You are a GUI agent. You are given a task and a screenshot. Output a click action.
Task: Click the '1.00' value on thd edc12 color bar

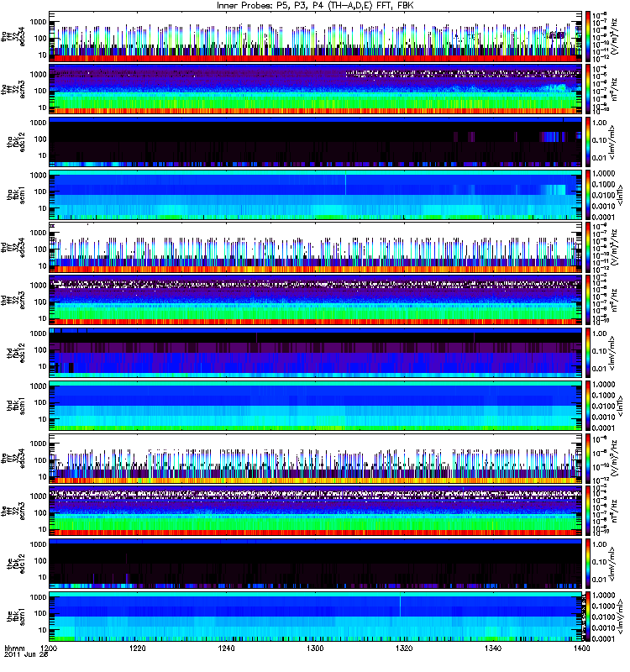(600, 333)
